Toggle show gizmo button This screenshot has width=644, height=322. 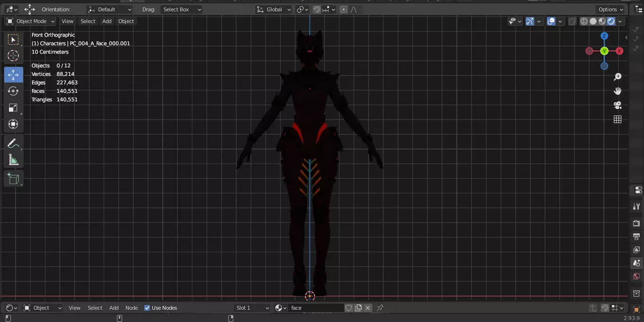pos(530,21)
